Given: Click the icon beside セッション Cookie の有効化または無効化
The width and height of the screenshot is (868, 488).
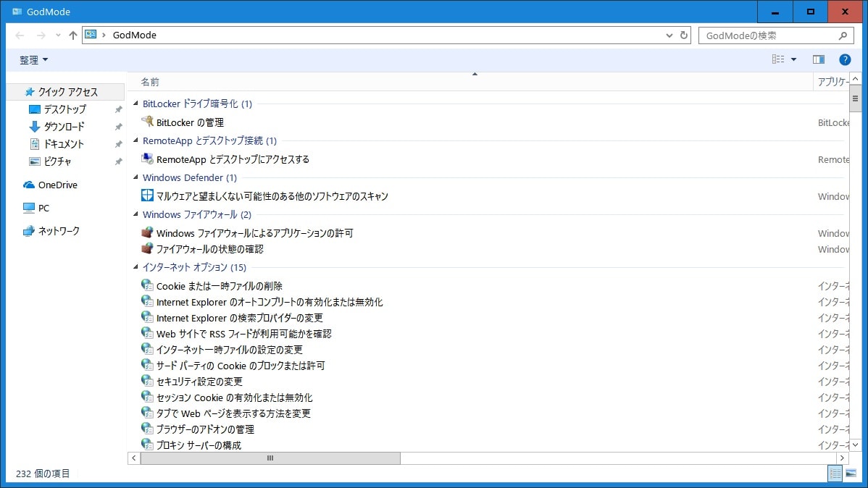Looking at the screenshot, I should 147,397.
